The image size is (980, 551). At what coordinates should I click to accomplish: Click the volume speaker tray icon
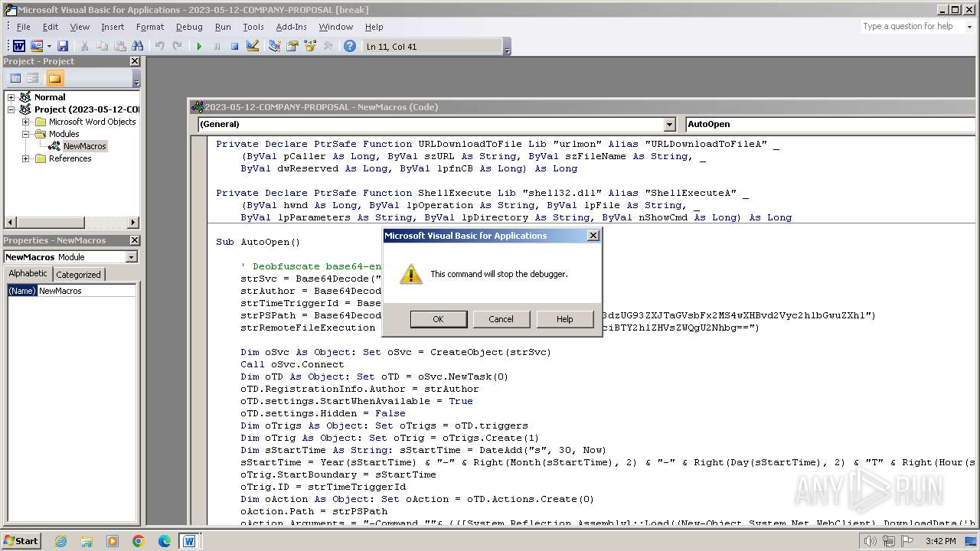[870, 541]
